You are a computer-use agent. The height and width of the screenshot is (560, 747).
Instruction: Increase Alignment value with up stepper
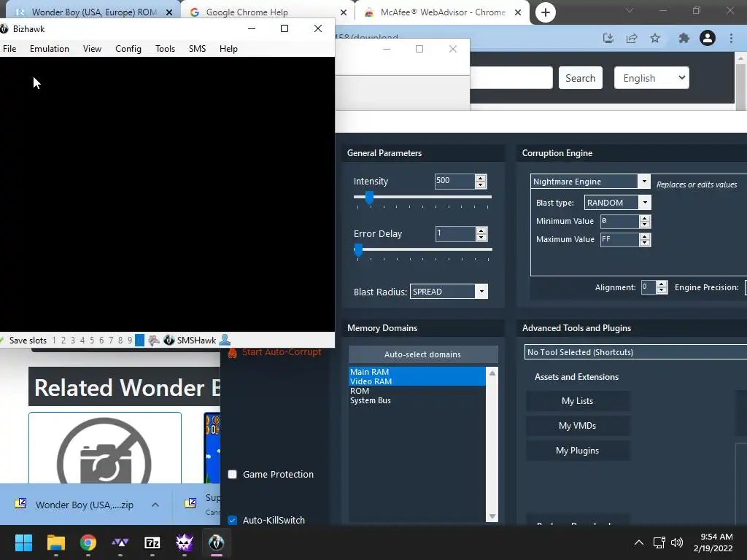[661, 284]
